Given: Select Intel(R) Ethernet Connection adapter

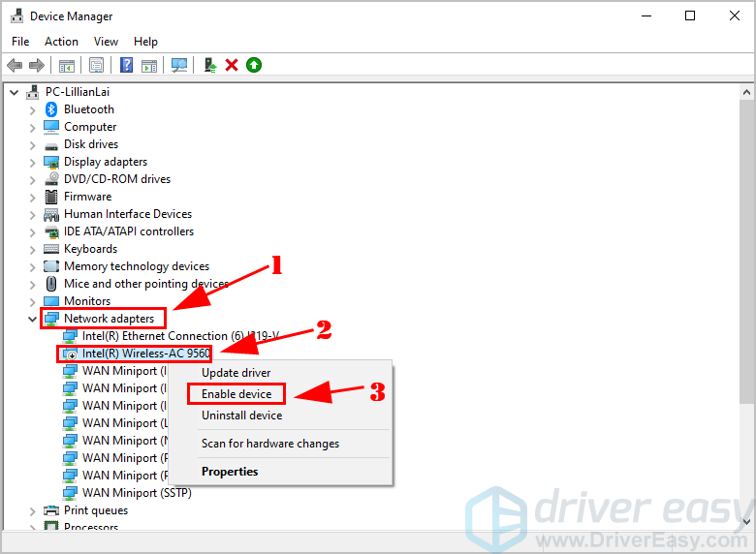Looking at the screenshot, I should 181,336.
